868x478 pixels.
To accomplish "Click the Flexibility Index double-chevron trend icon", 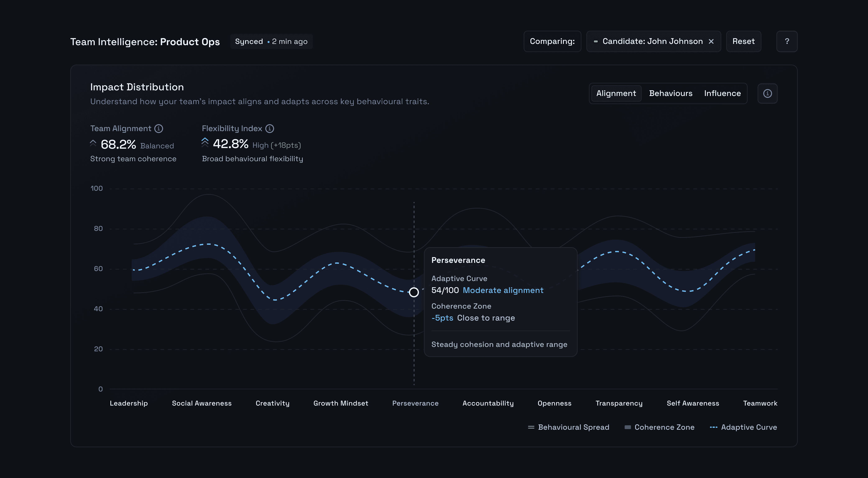I will pos(205,143).
